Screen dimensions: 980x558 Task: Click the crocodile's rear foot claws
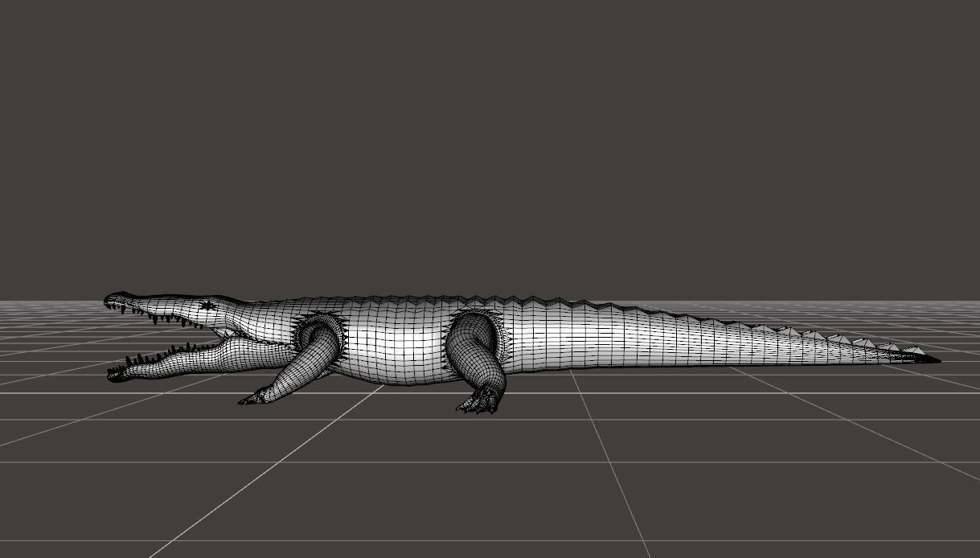[480, 400]
